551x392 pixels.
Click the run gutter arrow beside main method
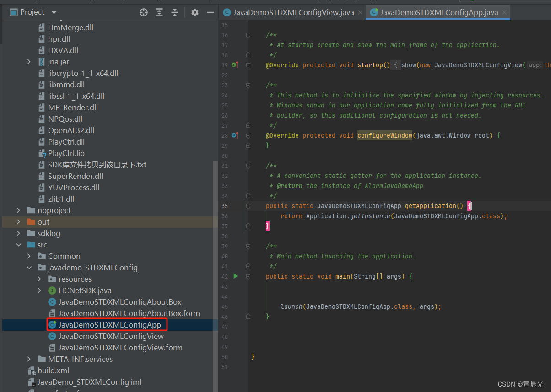tap(236, 276)
